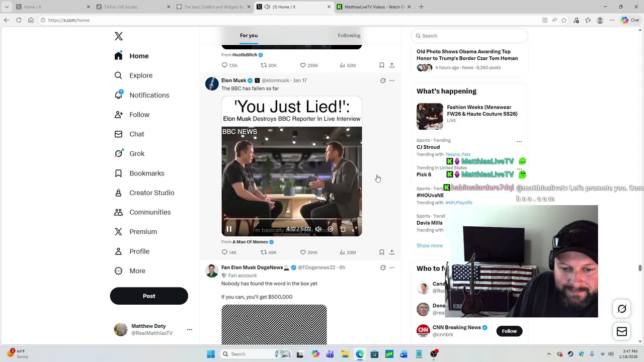Open more options on Elon Musk's post
Screen dimensions: 644x362
point(392,80)
